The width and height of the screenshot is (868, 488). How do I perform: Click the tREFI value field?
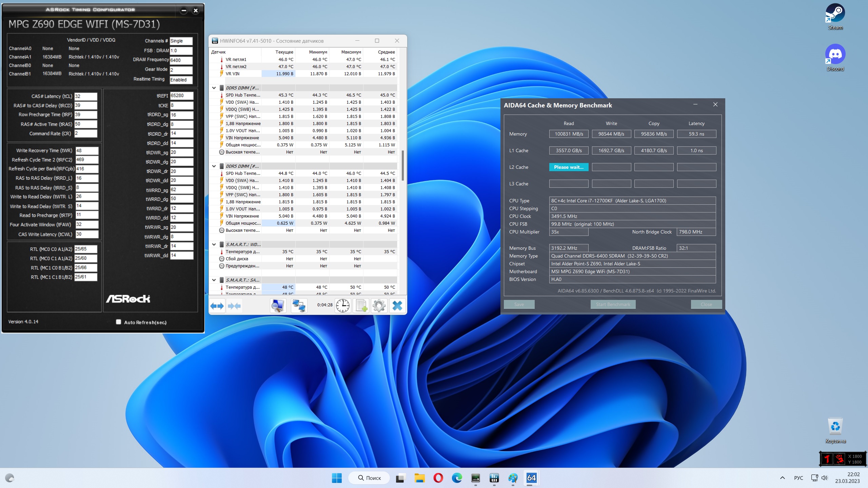click(x=181, y=96)
